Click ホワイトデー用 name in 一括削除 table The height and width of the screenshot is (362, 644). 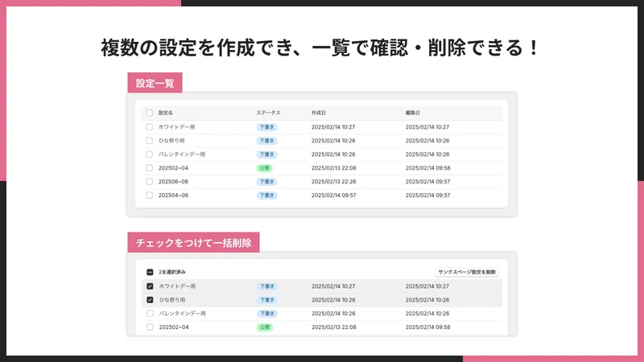(177, 286)
